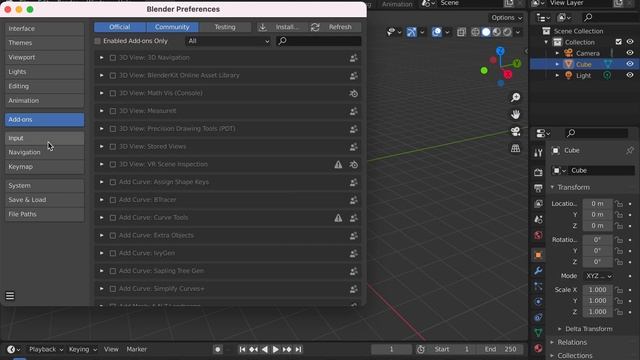
Task: Open the hamburger menu in Preferences
Action: 10,296
